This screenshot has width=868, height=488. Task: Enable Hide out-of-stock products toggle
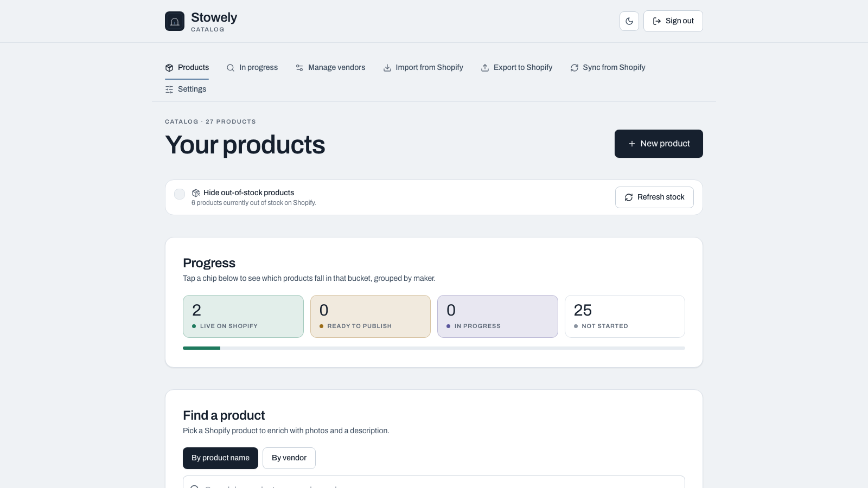[180, 194]
